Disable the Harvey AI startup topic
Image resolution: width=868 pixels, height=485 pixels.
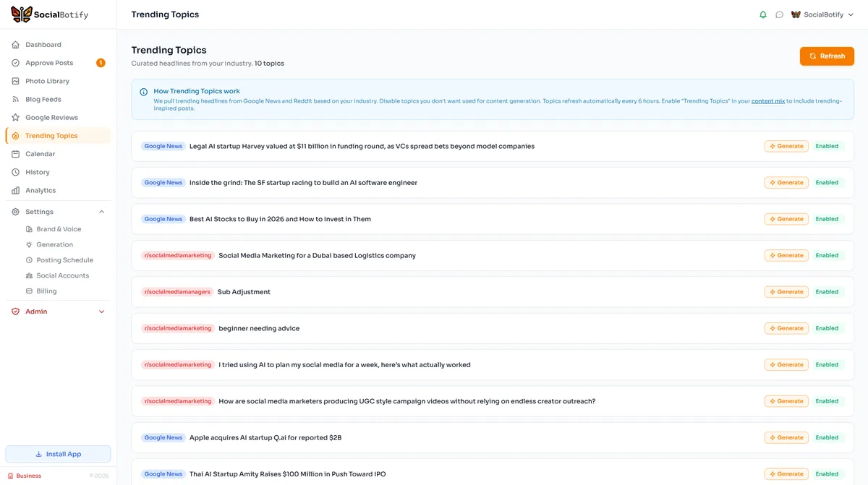tap(827, 146)
